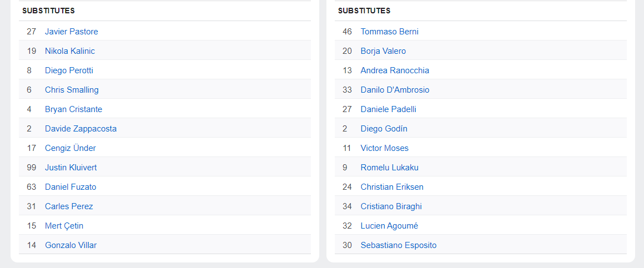Open Chris Smalling's profile link

click(72, 90)
